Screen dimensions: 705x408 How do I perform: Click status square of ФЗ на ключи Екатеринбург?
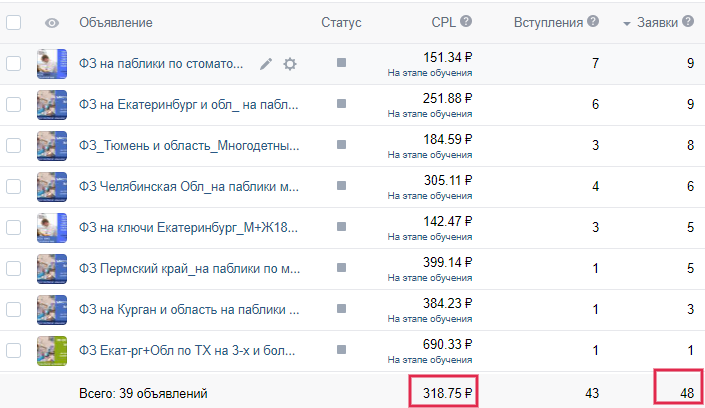(341, 226)
